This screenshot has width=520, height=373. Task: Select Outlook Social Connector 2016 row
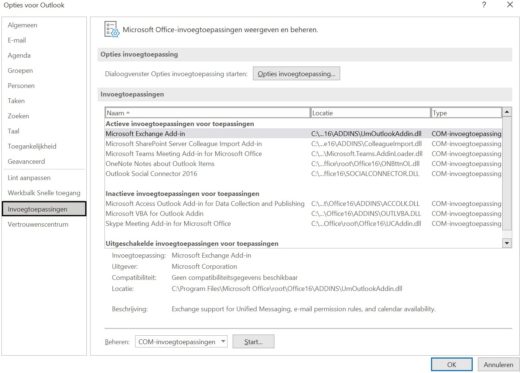pos(303,174)
